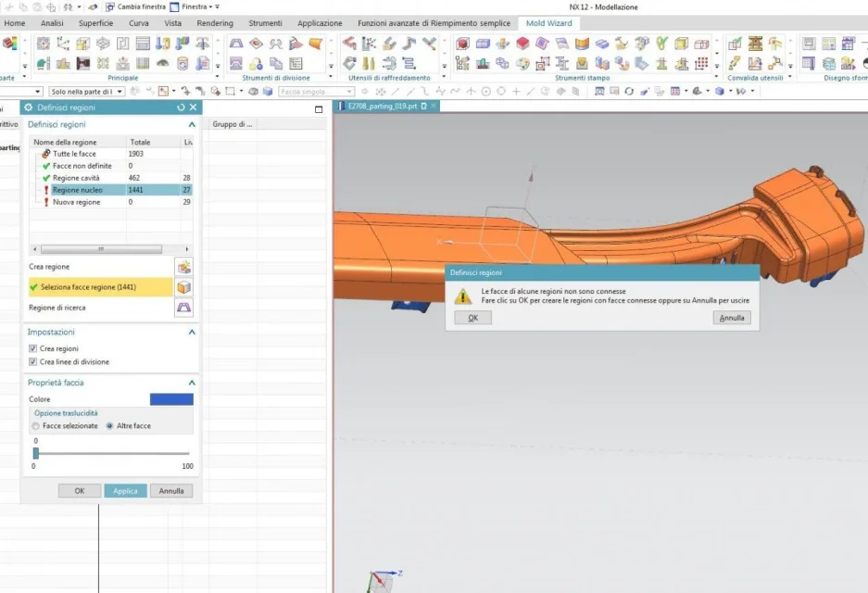Click the green scissors icon in Strumenti stampo
The width and height of the screenshot is (868, 593).
tap(661, 44)
